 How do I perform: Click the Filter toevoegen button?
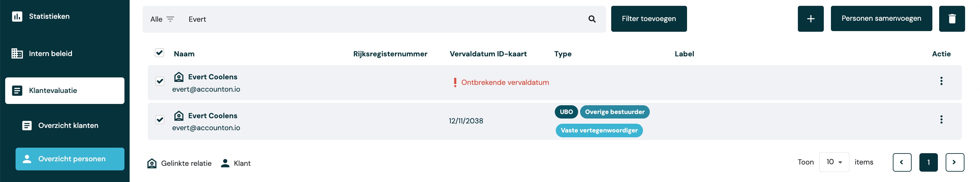pos(649,18)
